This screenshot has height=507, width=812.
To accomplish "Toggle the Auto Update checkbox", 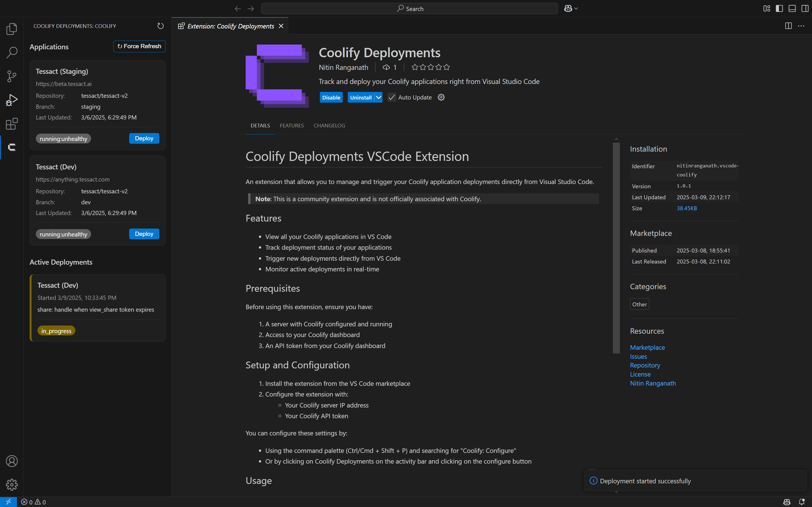I will (x=391, y=97).
